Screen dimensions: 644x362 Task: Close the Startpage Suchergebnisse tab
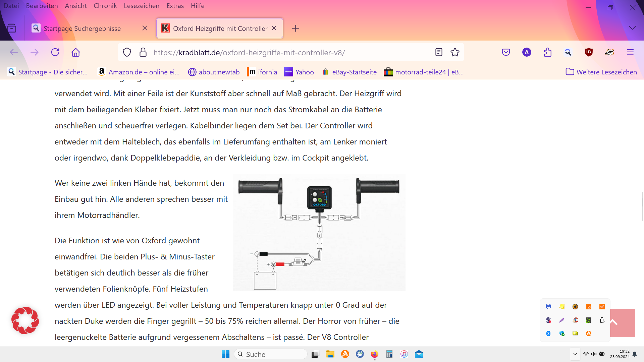(145, 28)
